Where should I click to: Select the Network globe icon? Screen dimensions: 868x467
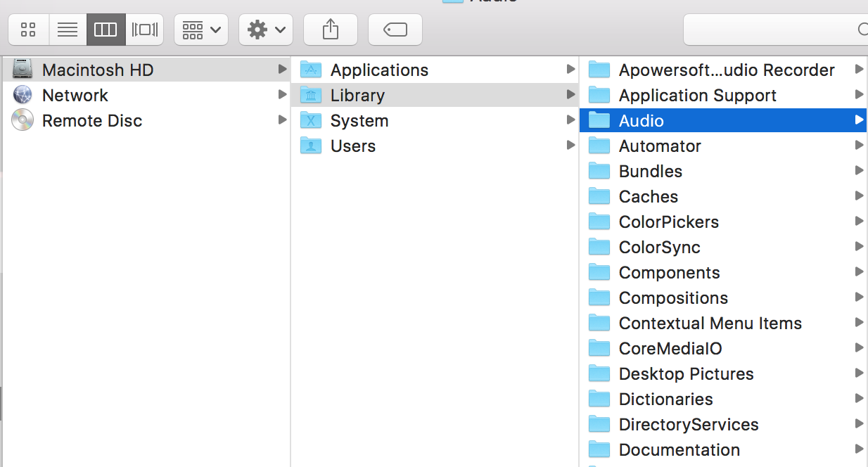pos(23,95)
